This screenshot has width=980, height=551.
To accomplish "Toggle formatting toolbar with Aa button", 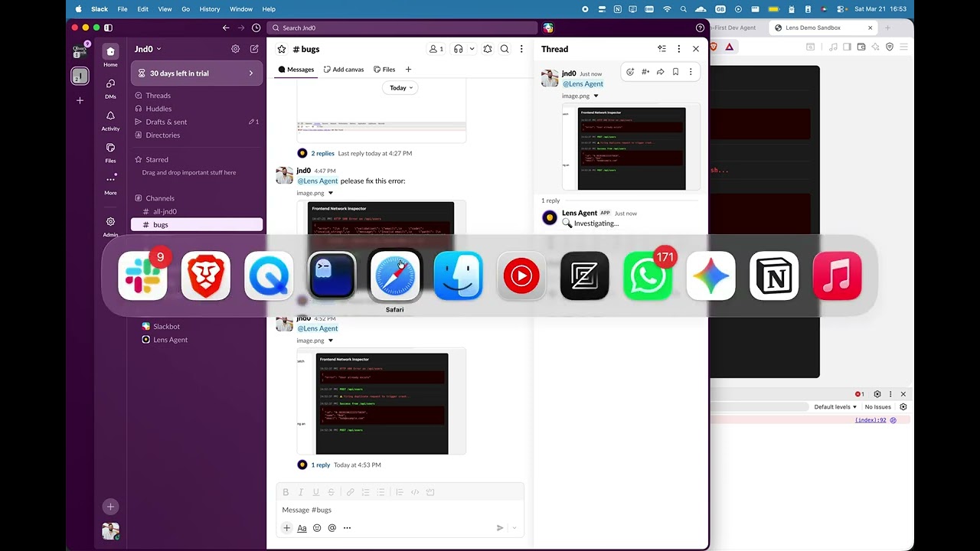I will [302, 528].
